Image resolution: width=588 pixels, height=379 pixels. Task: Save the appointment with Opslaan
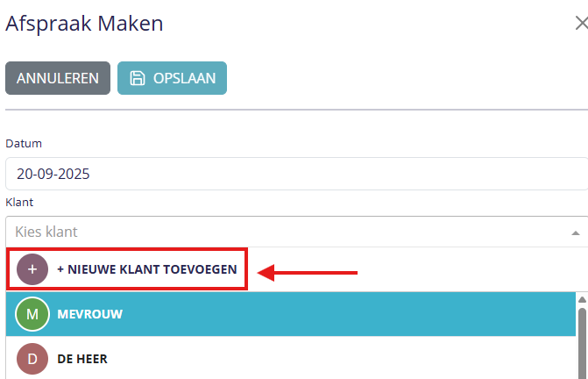point(172,78)
